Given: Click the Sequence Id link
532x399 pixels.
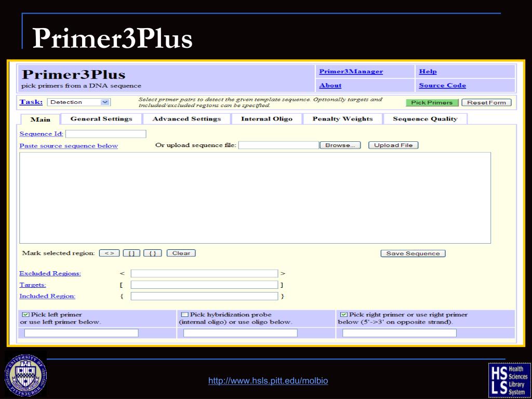Looking at the screenshot, I should click(41, 134).
